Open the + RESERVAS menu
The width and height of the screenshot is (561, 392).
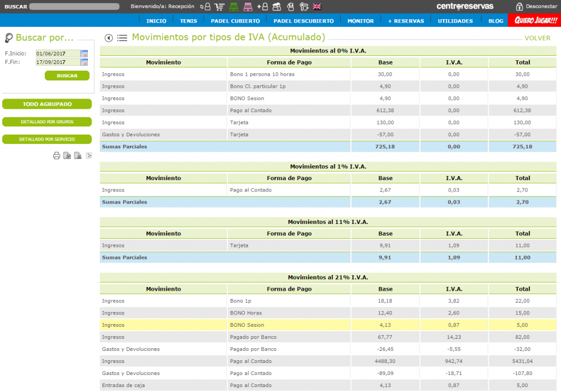406,21
